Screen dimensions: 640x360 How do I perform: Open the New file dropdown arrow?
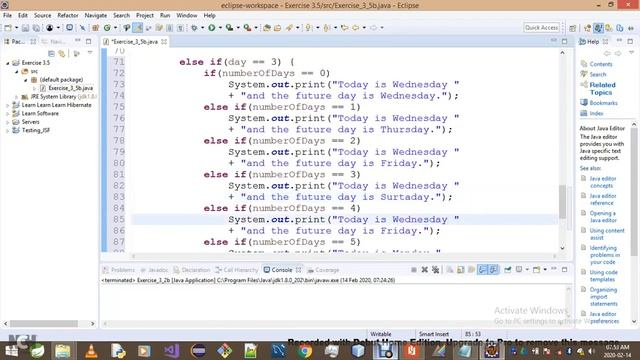[16, 28]
